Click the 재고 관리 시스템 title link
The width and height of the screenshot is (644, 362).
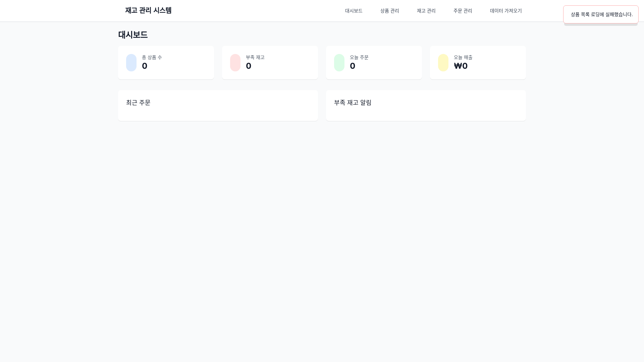[148, 10]
